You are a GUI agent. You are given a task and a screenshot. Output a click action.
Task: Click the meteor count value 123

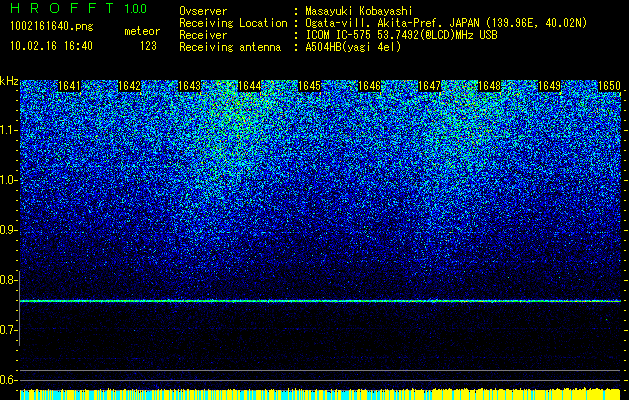(148, 46)
